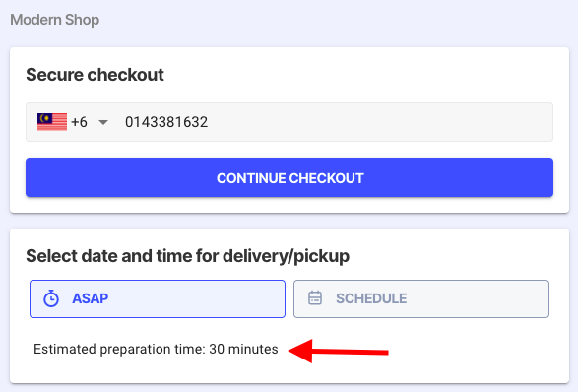Screen dimensions: 578x392
Task: Click the red arrow annotation
Action: point(339,351)
